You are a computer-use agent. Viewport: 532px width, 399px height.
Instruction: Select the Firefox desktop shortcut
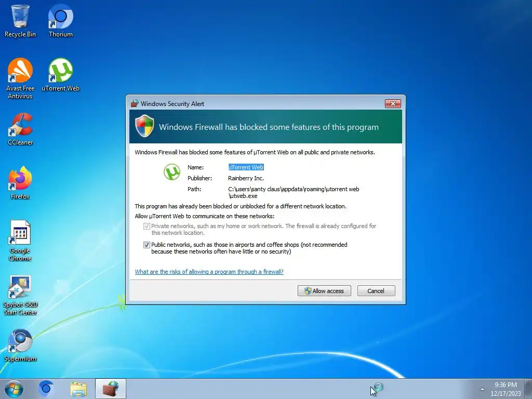click(20, 182)
